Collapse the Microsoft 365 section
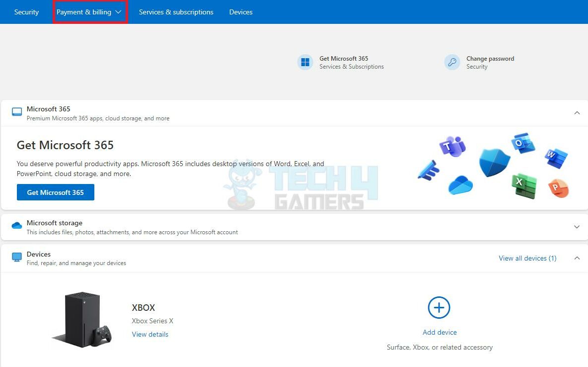Image resolution: width=588 pixels, height=367 pixels. [x=577, y=112]
